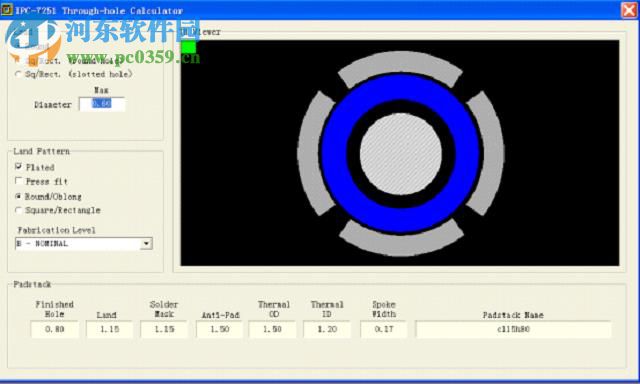
Task: Click the hatched center hole in the viewer
Action: click(401, 153)
